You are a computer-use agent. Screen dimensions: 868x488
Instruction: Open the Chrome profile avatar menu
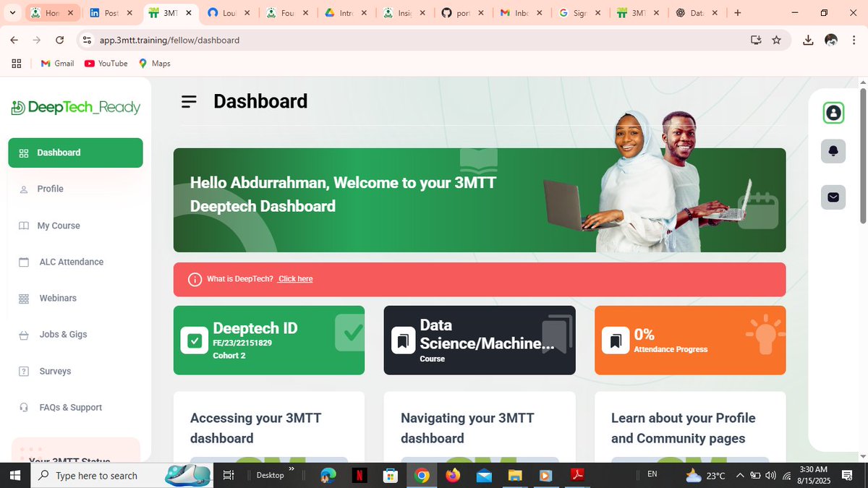[830, 40]
